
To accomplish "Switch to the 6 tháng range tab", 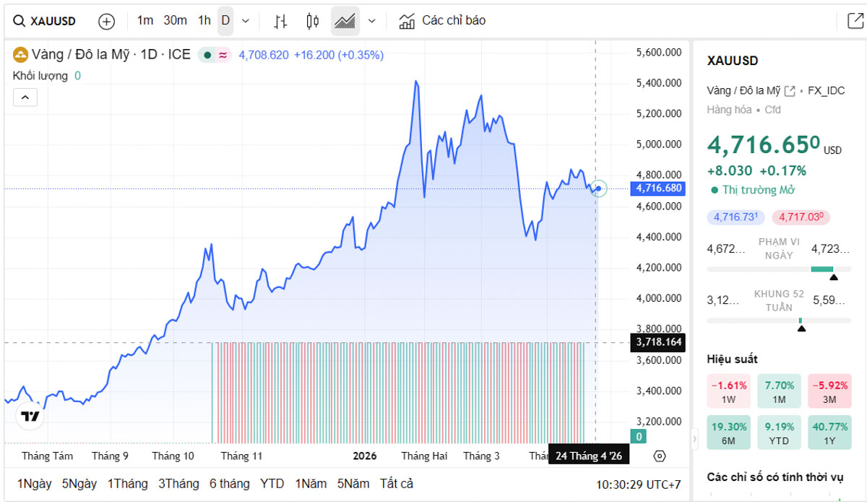I will pos(229,484).
